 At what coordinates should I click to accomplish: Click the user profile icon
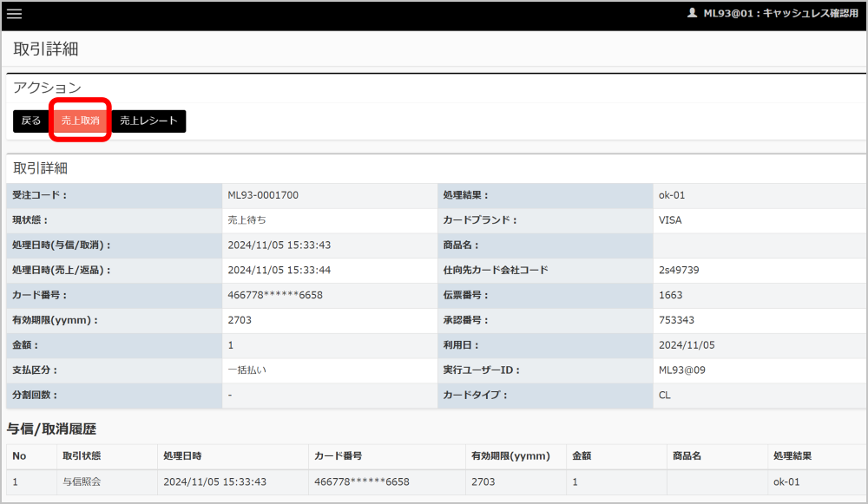tap(692, 14)
